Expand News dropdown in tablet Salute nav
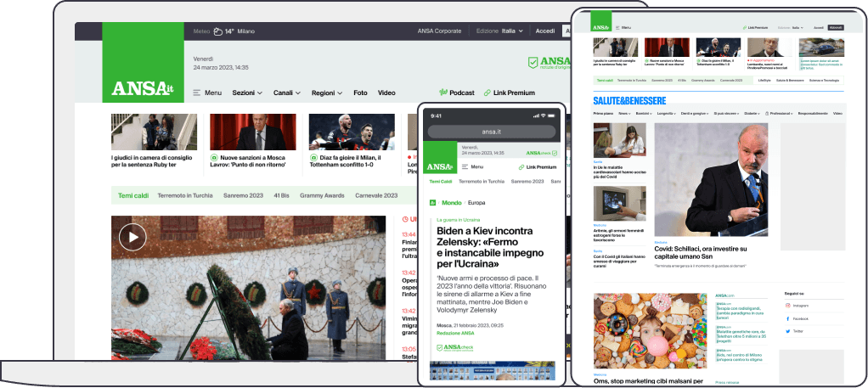The width and height of the screenshot is (868, 388). point(624,114)
